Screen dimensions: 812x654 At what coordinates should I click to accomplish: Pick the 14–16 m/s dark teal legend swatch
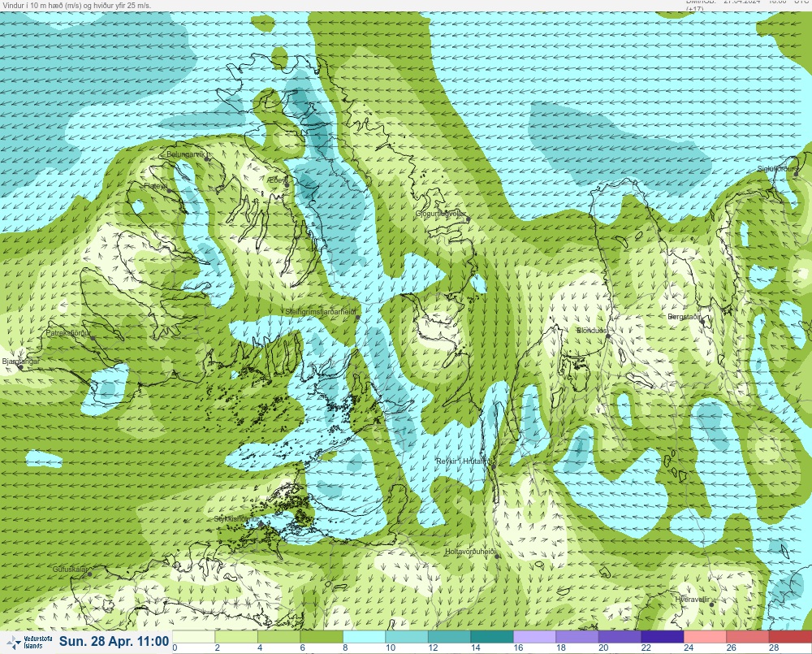(x=492, y=636)
